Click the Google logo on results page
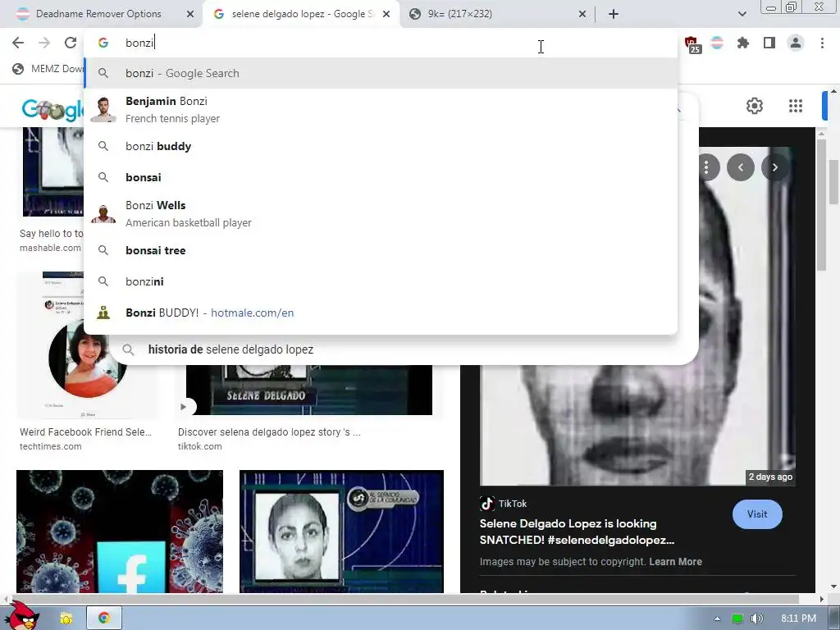840x630 pixels. (x=52, y=110)
